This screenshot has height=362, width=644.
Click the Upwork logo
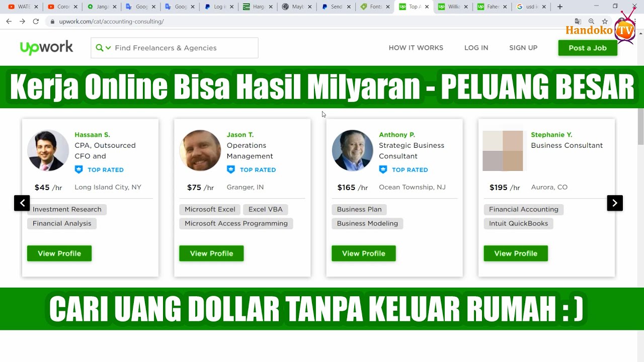tap(46, 48)
